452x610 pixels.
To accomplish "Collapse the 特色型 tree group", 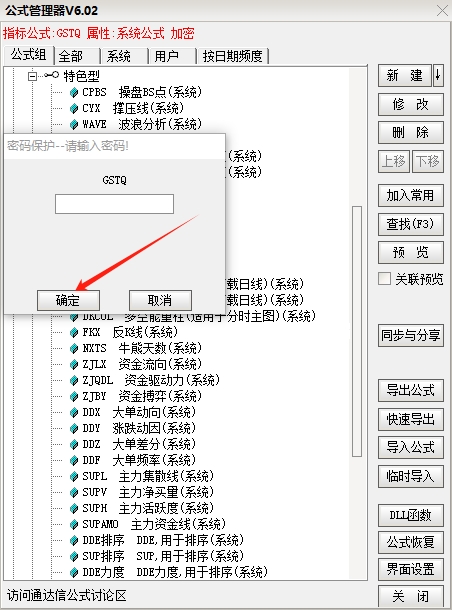I will pyautogui.click(x=33, y=76).
